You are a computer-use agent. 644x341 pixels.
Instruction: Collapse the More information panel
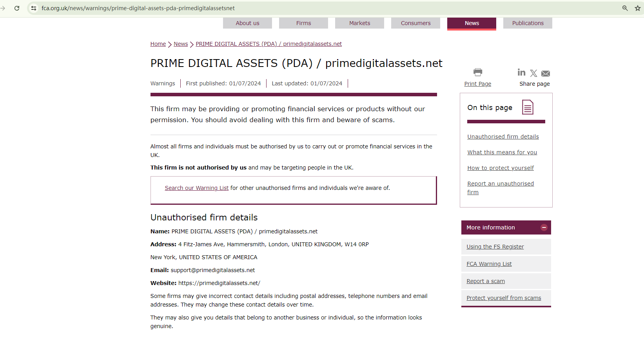pos(544,227)
